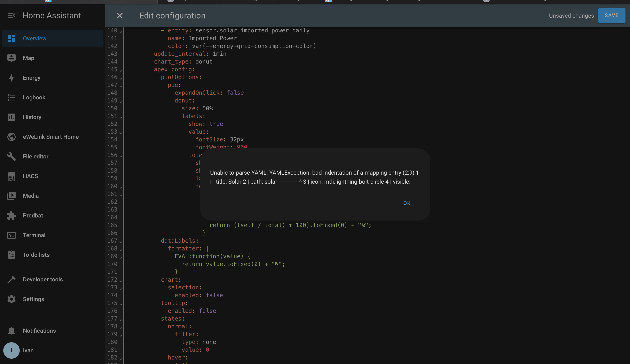This screenshot has height=364, width=630.
Task: Go to File editor in sidebar
Action: point(36,157)
